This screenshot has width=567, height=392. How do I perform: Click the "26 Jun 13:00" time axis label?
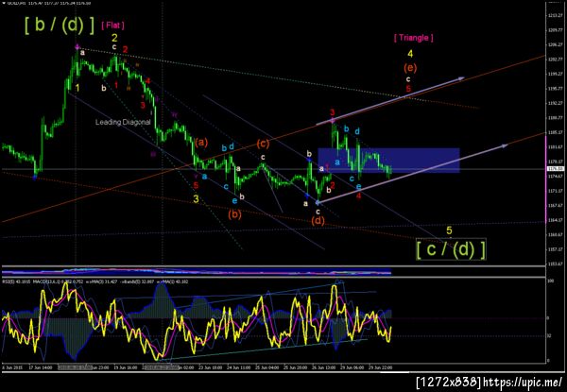(x=324, y=367)
